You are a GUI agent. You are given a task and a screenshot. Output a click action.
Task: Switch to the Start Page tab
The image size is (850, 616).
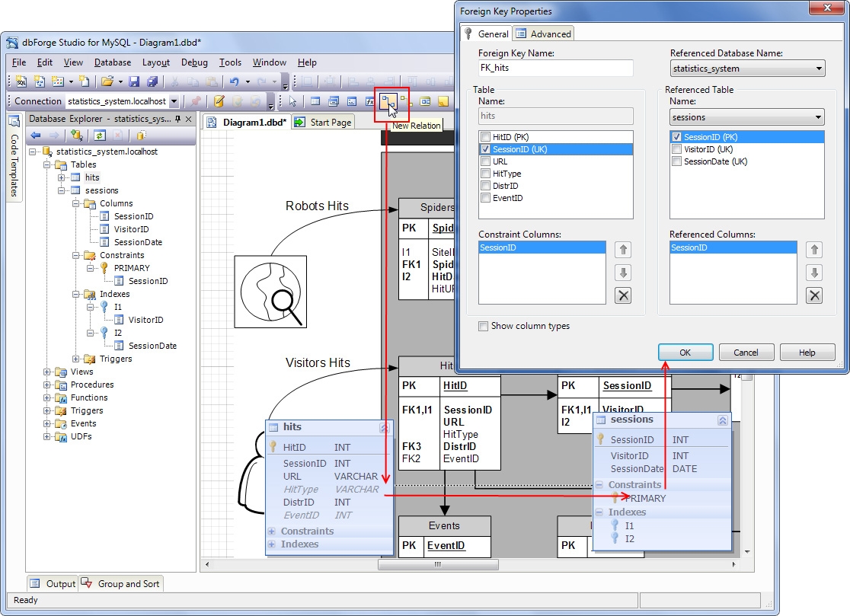(x=324, y=123)
